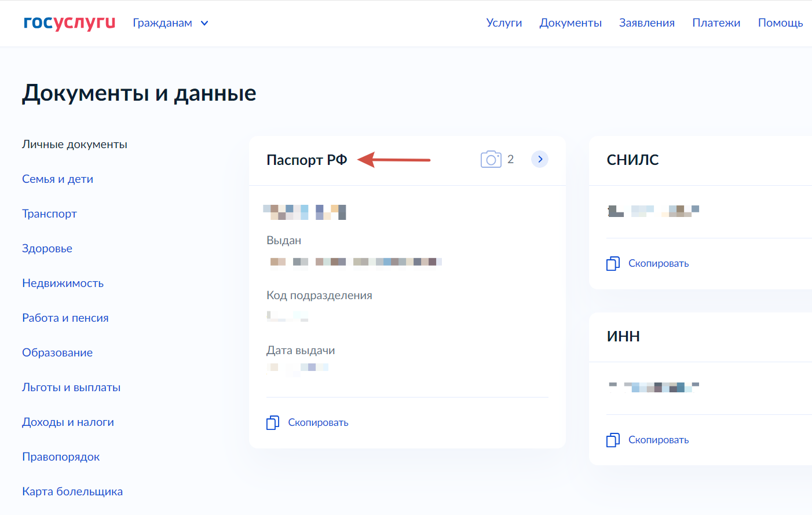812x515 pixels.
Task: Open the Помощь section
Action: pyautogui.click(x=780, y=23)
